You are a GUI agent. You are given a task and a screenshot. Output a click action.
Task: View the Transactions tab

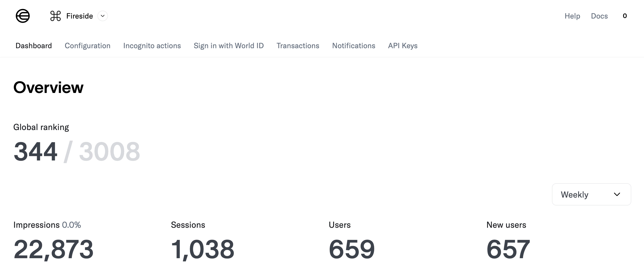click(298, 46)
